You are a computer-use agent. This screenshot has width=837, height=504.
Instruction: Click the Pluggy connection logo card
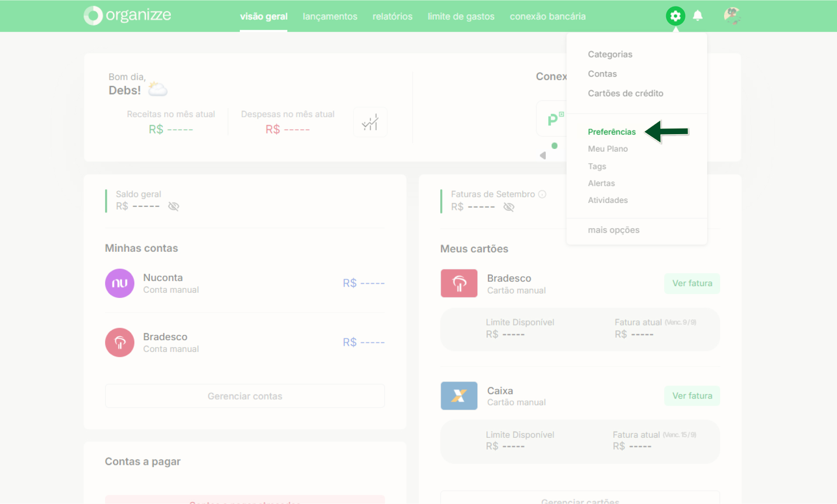pos(551,118)
